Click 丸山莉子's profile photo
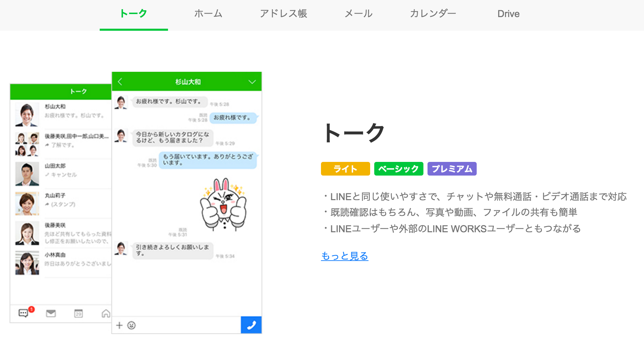This screenshot has width=644, height=360. point(27,204)
